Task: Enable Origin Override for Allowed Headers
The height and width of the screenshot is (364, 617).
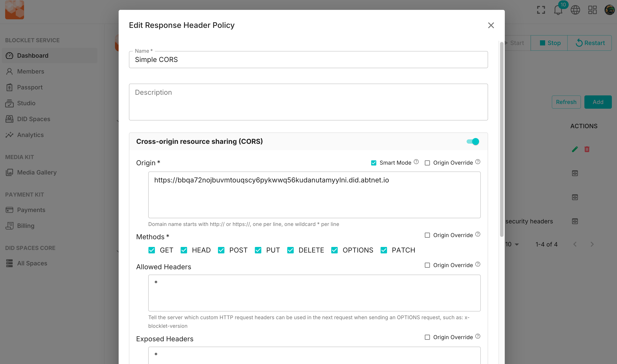Action: (x=427, y=265)
